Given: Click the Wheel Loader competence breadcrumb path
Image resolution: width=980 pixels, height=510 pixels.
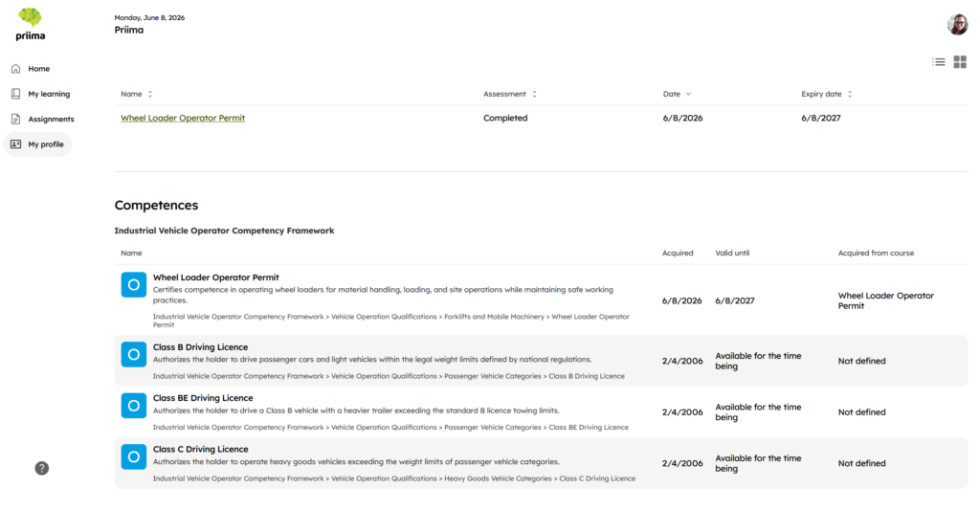Looking at the screenshot, I should (x=391, y=321).
